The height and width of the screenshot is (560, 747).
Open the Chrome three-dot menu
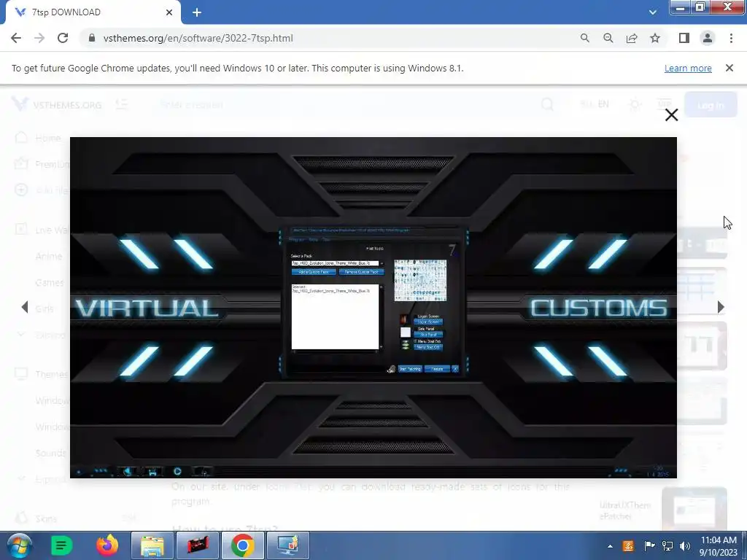click(731, 38)
